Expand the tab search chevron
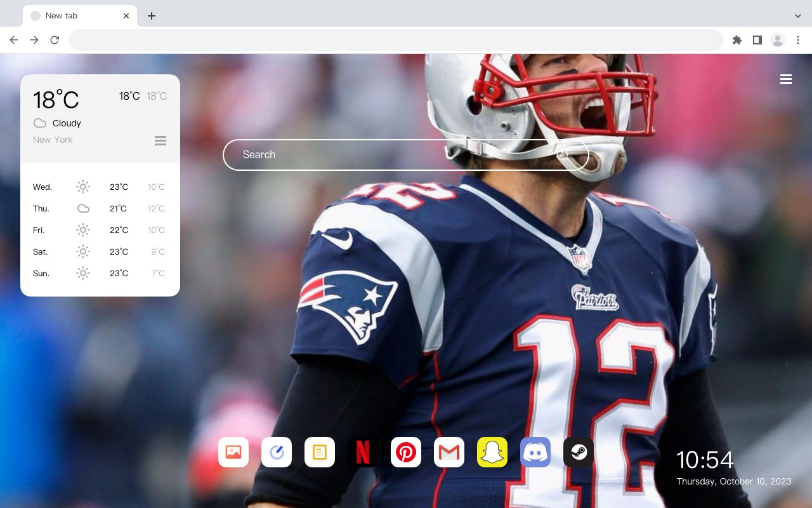This screenshot has height=508, width=812. [x=798, y=16]
